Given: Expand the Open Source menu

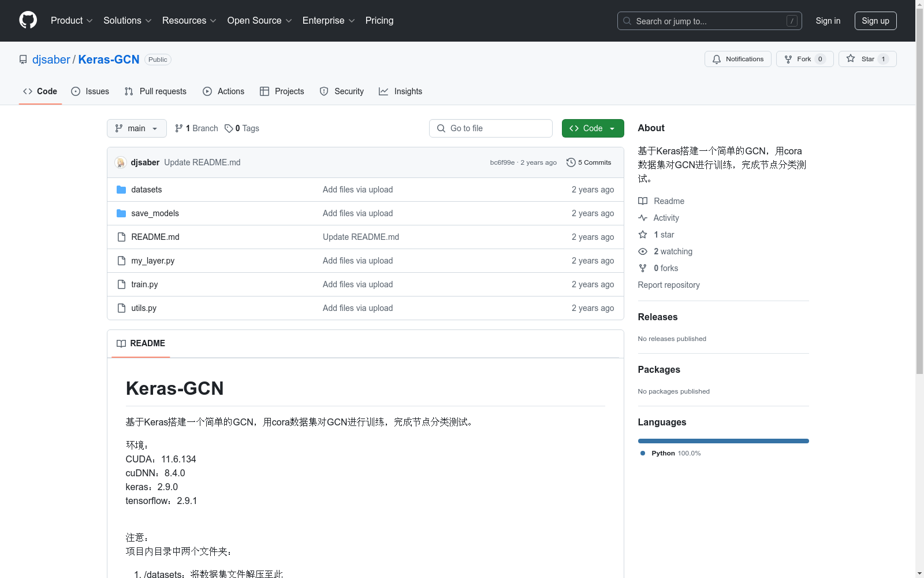Looking at the screenshot, I should pos(260,20).
